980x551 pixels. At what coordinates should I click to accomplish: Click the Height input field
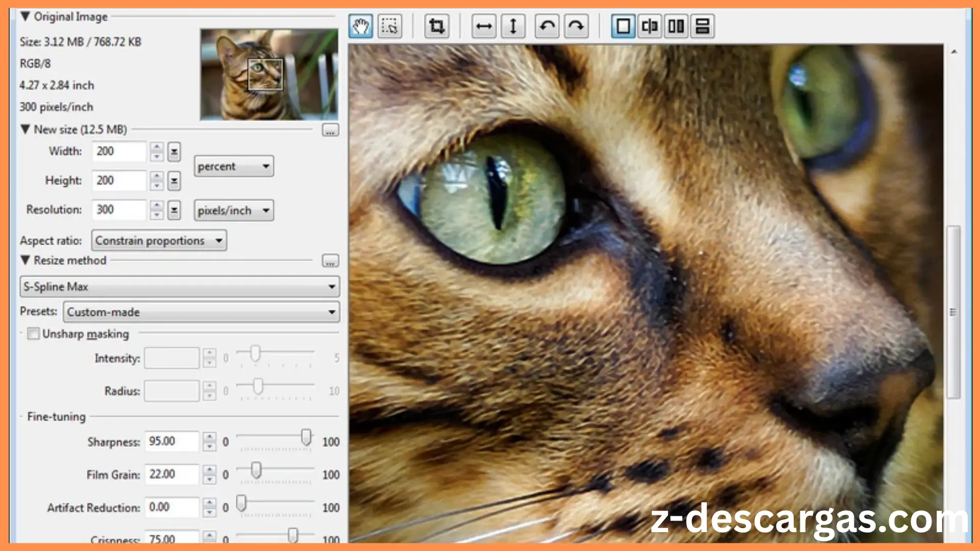pyautogui.click(x=119, y=181)
